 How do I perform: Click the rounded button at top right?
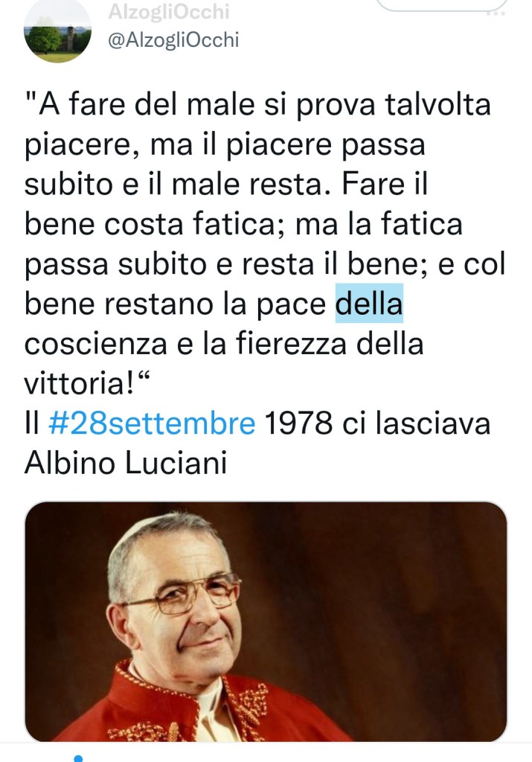point(442,5)
